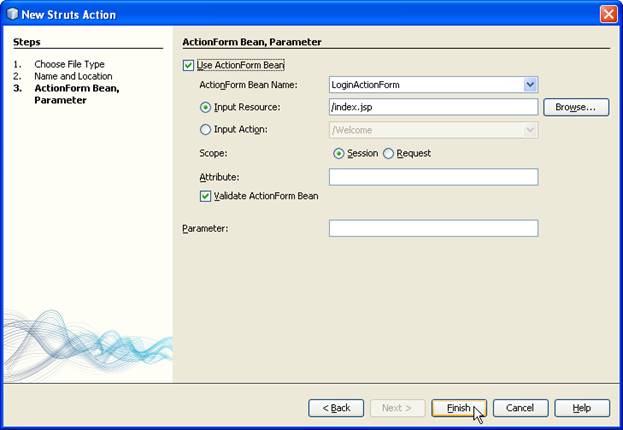Click step 2 Name and Location text
This screenshot has width=623, height=430.
(73, 76)
